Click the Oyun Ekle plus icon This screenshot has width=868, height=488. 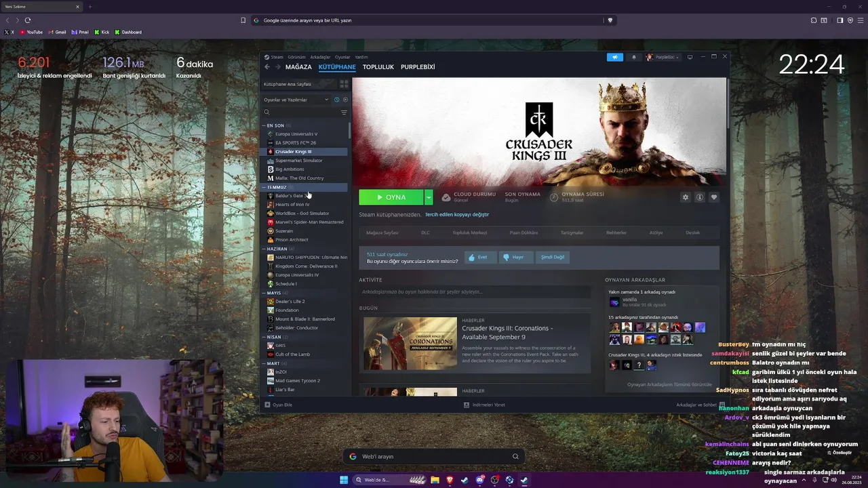click(x=267, y=405)
